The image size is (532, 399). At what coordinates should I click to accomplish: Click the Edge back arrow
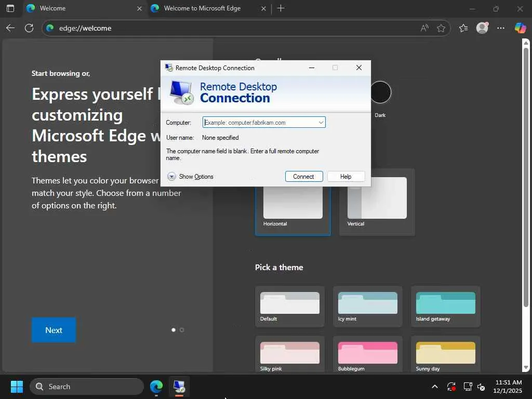[x=10, y=28]
